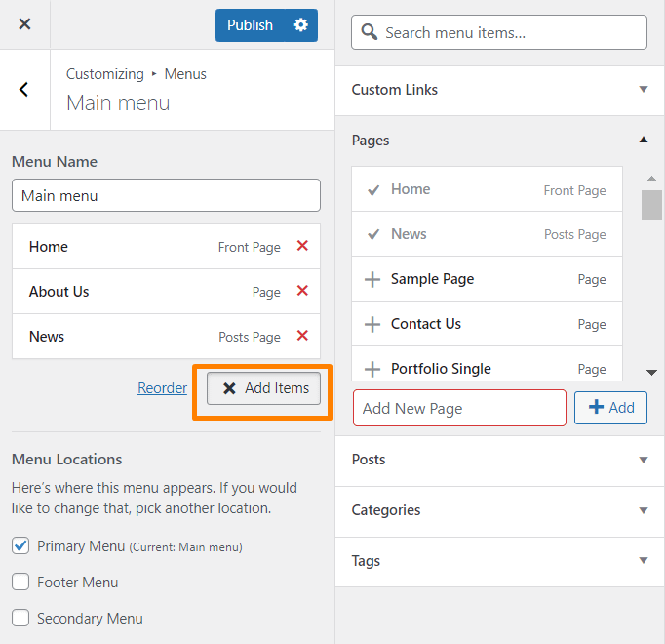Open News menu item settings

pyautogui.click(x=166, y=337)
